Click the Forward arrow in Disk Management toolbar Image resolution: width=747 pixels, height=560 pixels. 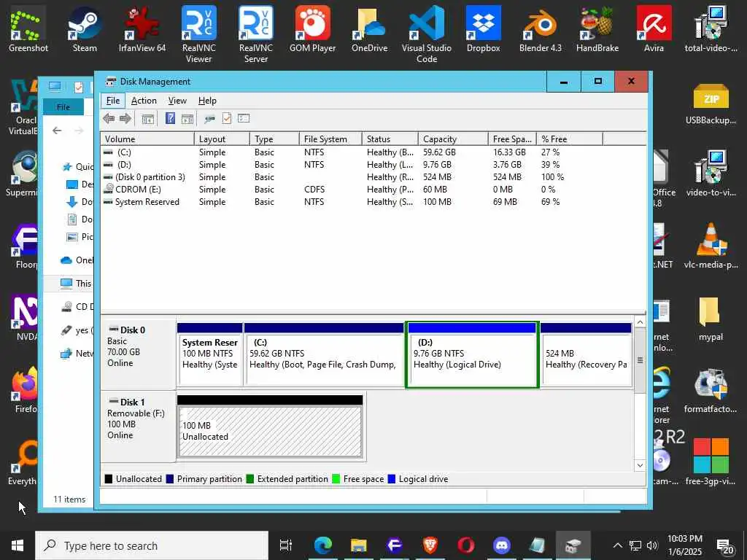[x=125, y=119]
